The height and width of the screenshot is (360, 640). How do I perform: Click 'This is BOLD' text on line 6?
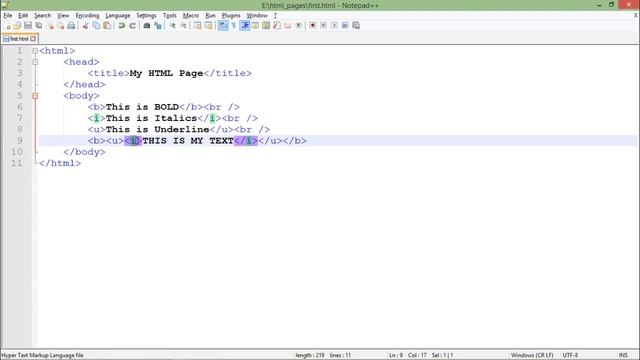pos(142,107)
